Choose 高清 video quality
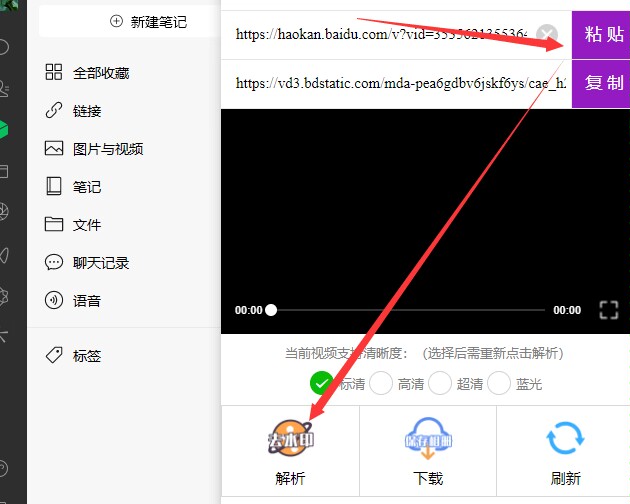This screenshot has height=504, width=630. 381,383
